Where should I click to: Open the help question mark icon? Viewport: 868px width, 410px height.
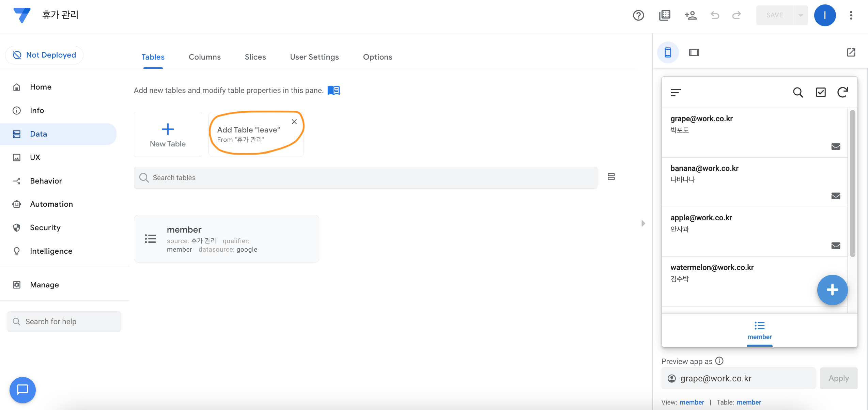pos(638,15)
